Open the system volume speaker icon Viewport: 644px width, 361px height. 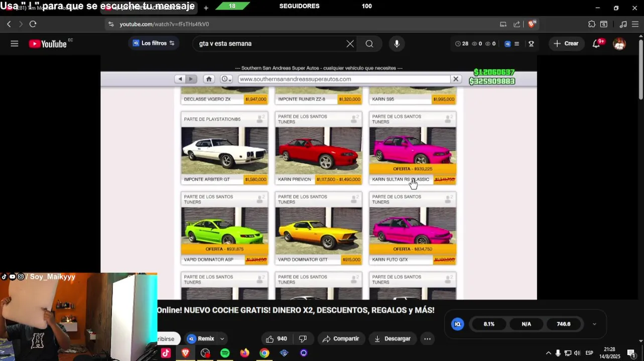tap(577, 353)
